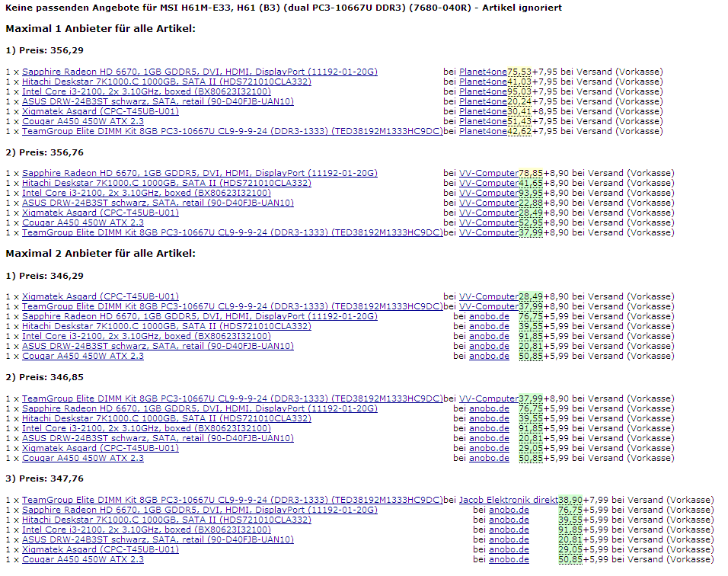728x576 pixels.
Task: Visit Planet4one link in the 30,41 row
Action: (x=483, y=111)
